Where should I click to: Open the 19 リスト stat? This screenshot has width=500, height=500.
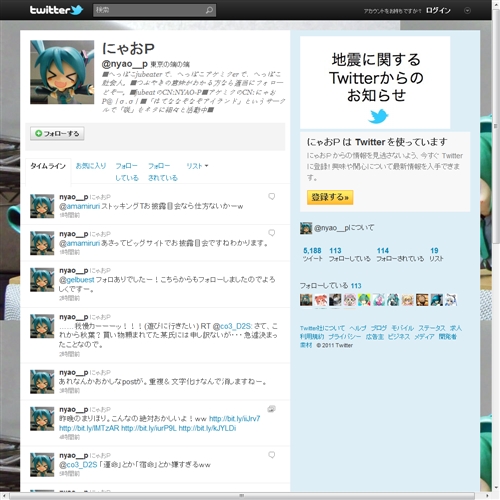pos(436,254)
